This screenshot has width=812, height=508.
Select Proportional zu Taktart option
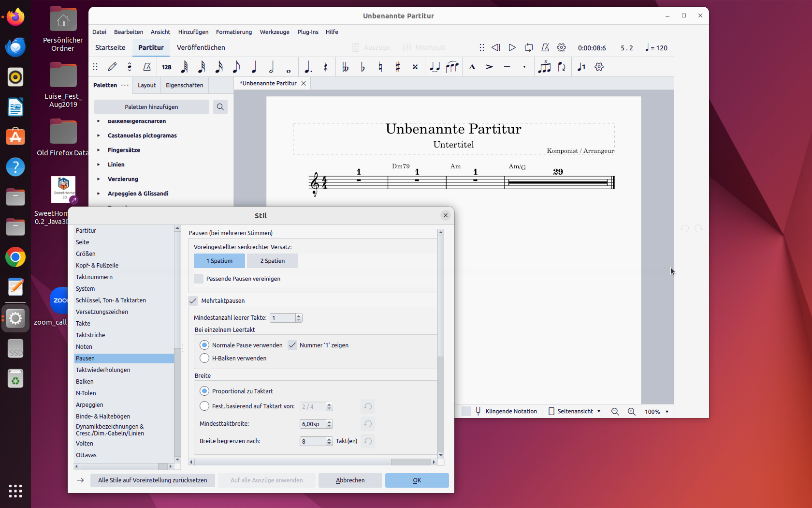coord(204,391)
